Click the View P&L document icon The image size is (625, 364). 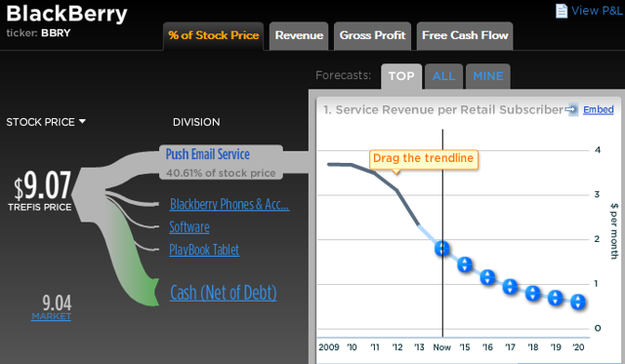(562, 11)
